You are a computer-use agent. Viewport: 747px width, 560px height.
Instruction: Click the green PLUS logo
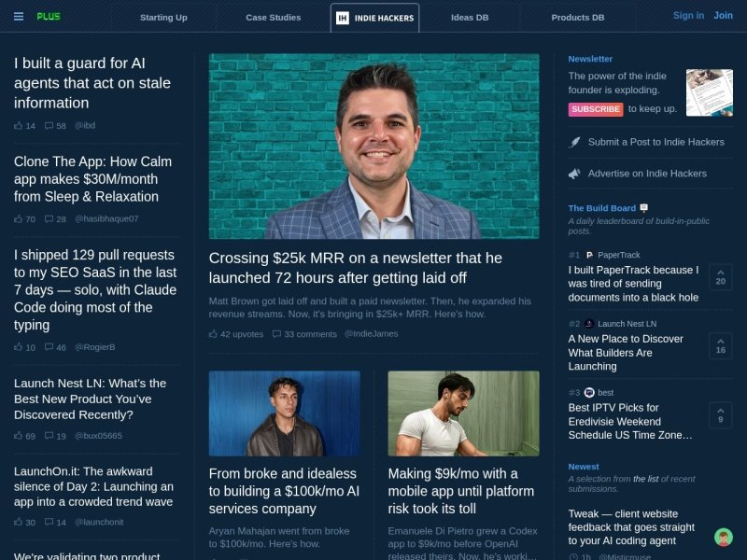pyautogui.click(x=49, y=17)
